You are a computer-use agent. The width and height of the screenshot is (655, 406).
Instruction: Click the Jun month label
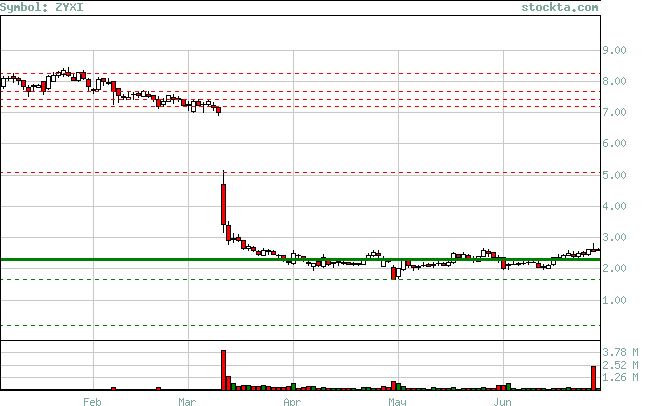pos(502,401)
